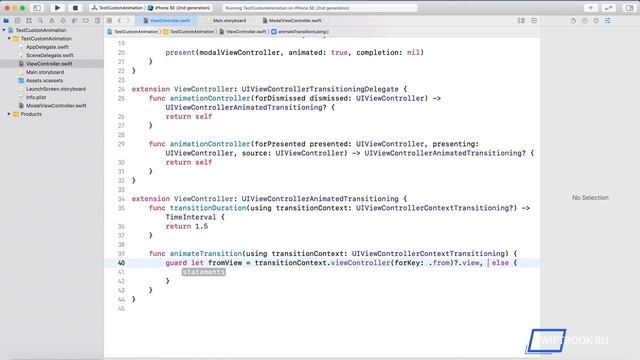Open the editor options menu icon
The height and width of the screenshot is (360, 640).
(x=521, y=20)
